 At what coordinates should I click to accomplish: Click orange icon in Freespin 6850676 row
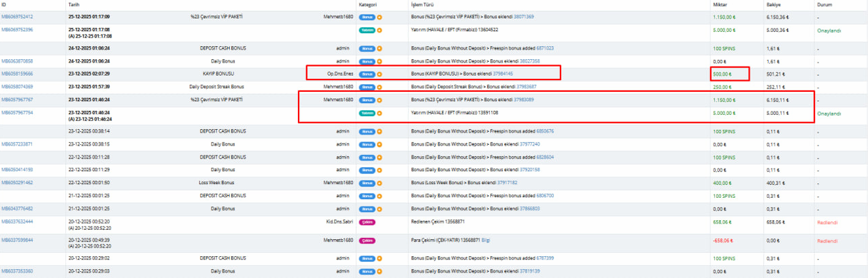(x=380, y=131)
